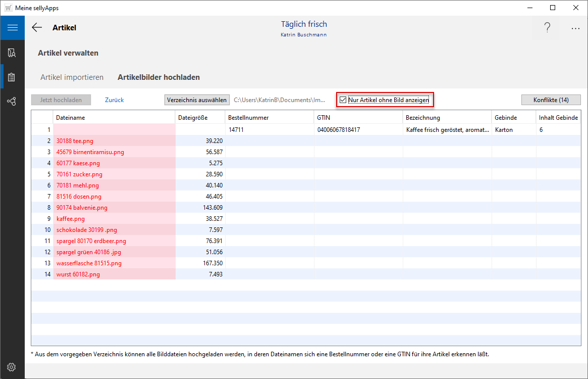
Task: Open the share connections sidebar icon
Action: coord(12,102)
